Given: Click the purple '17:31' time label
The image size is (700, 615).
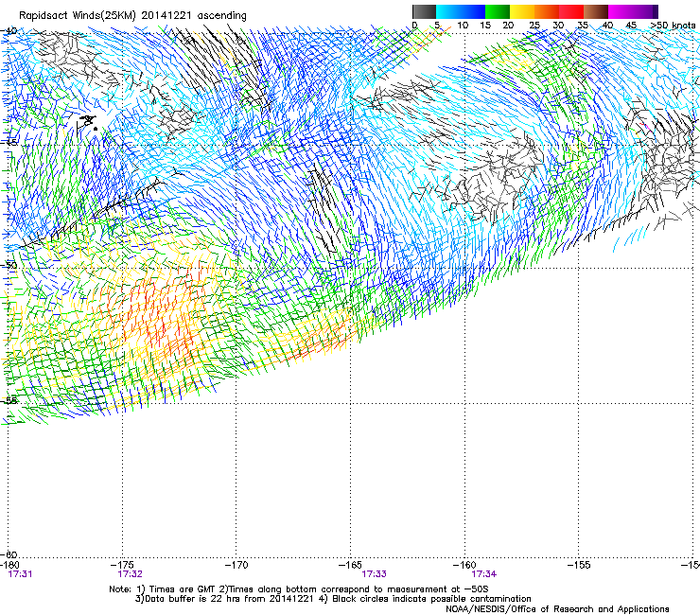Looking at the screenshot, I should tap(20, 574).
